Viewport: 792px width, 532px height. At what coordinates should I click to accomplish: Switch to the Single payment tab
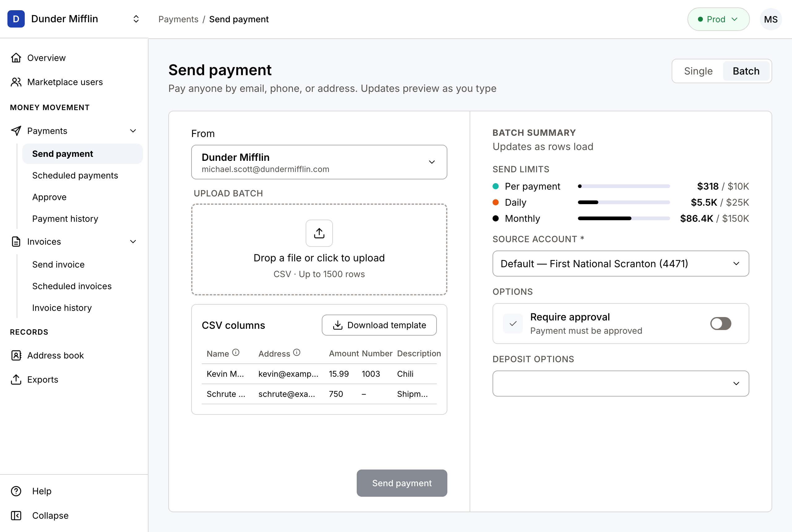[698, 71]
